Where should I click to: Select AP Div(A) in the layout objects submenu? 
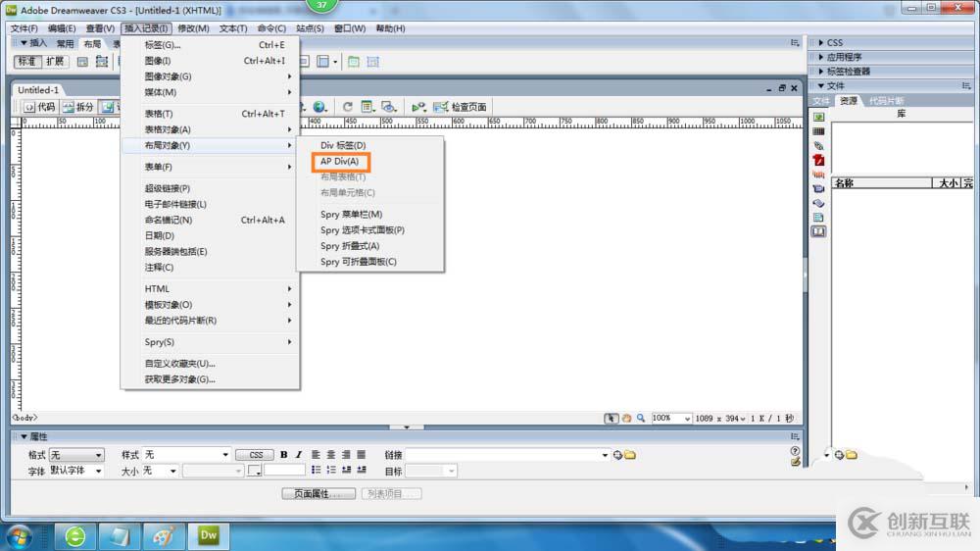pos(340,162)
